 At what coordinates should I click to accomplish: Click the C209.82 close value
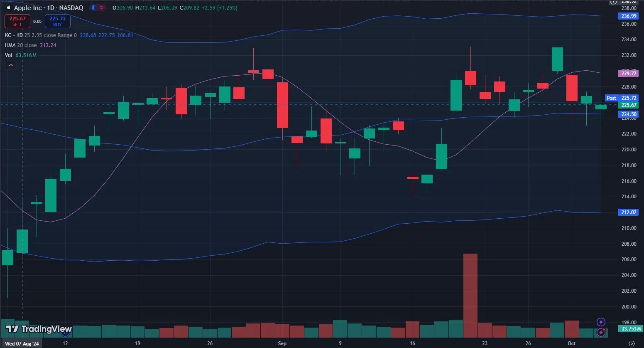click(190, 8)
